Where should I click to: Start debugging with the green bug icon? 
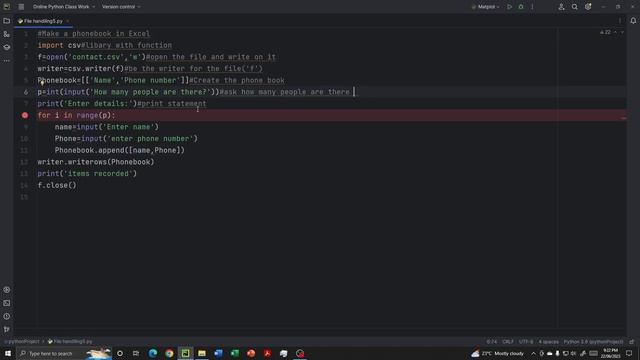(x=521, y=7)
